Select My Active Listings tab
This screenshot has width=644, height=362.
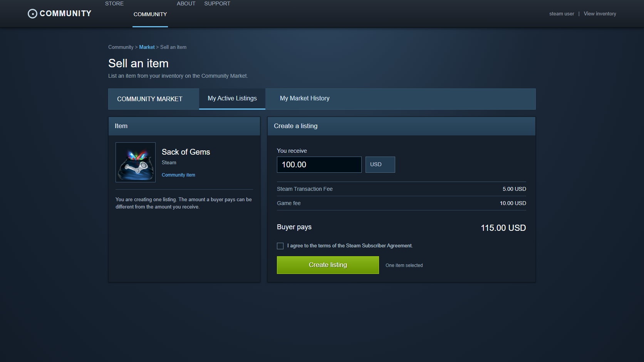232,99
